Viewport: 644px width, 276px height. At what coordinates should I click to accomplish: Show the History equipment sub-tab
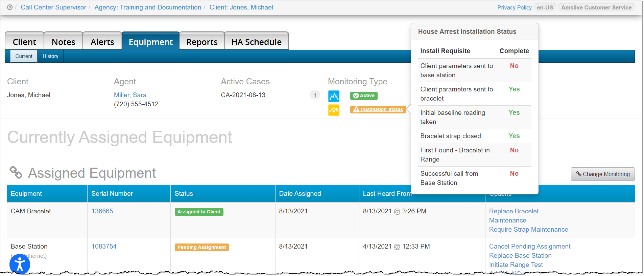pyautogui.click(x=50, y=56)
